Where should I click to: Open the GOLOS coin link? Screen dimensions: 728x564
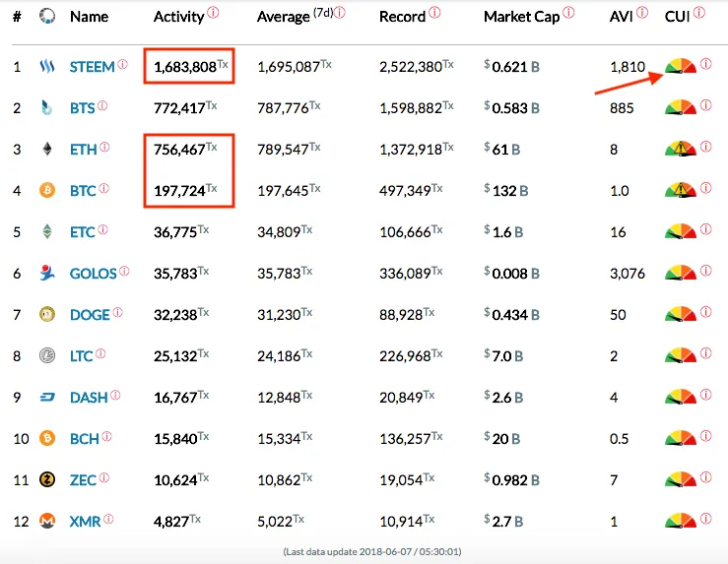click(94, 274)
